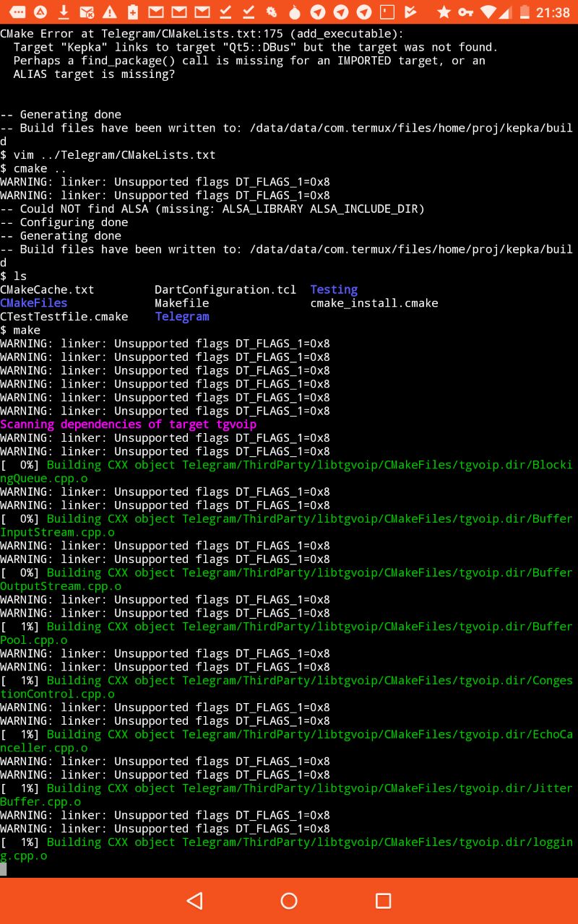Tap the Android Home circle button

click(x=289, y=900)
